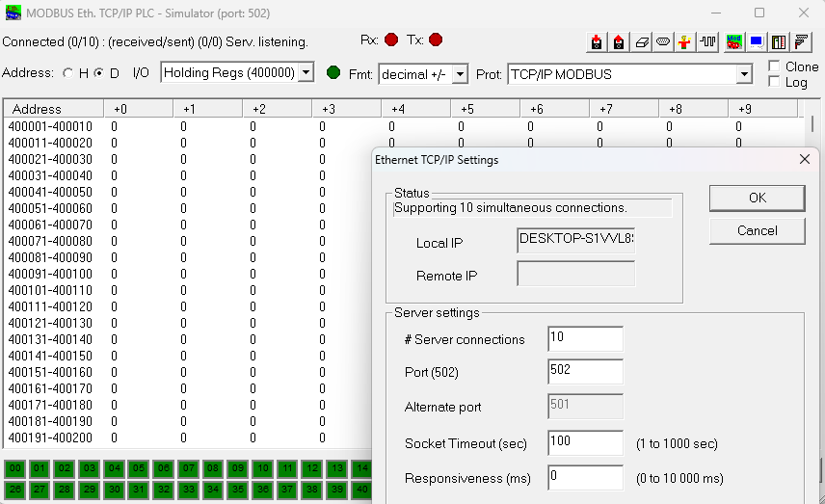The width and height of the screenshot is (825, 504).
Task: Click +0 value in row 400021-400030
Action: [x=114, y=159]
